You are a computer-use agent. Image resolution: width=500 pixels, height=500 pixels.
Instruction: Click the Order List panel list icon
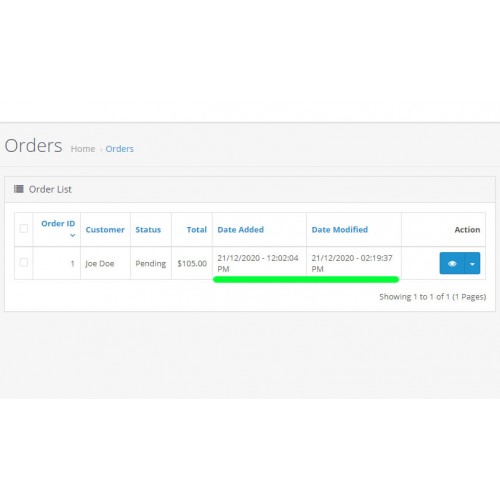click(19, 189)
